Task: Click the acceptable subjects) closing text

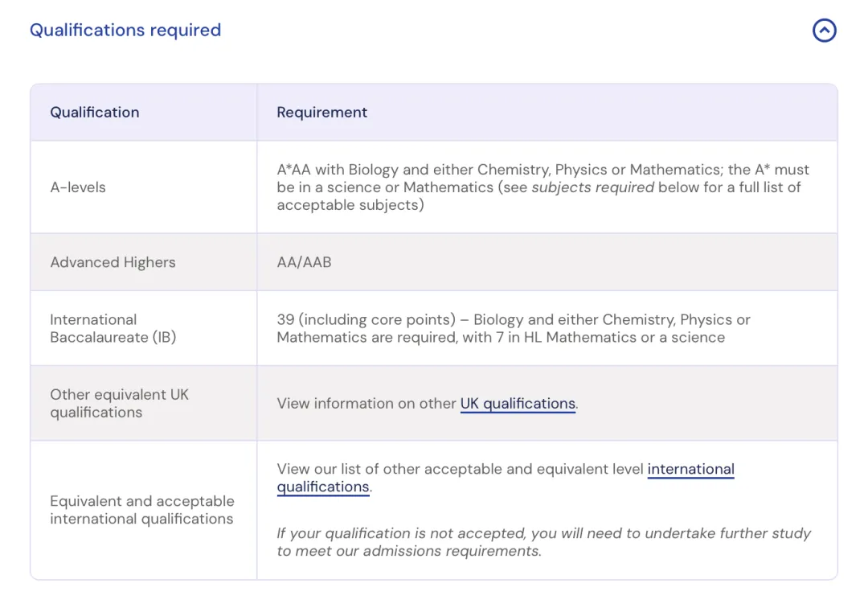Action: point(350,205)
